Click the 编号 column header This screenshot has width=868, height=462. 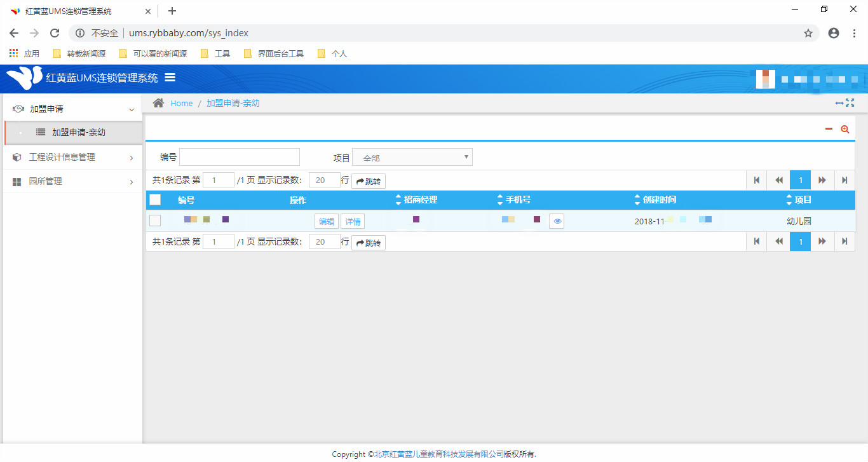[186, 200]
